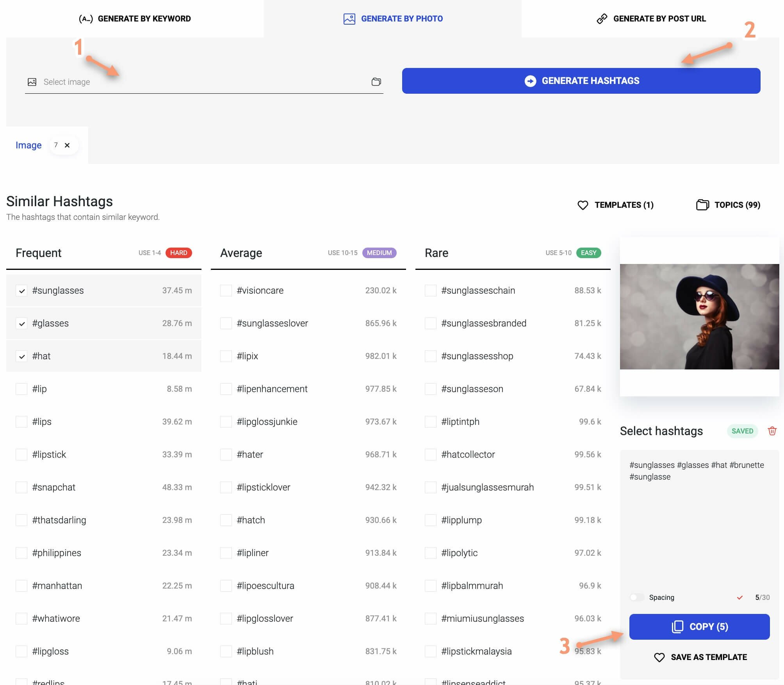Click the picture icon in Select image field
This screenshot has height=685, width=784.
[32, 82]
